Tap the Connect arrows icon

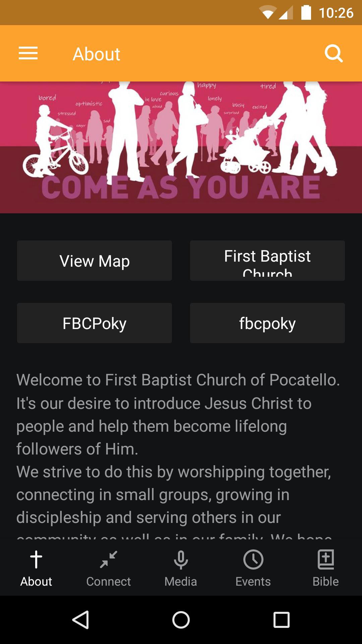[109, 559]
